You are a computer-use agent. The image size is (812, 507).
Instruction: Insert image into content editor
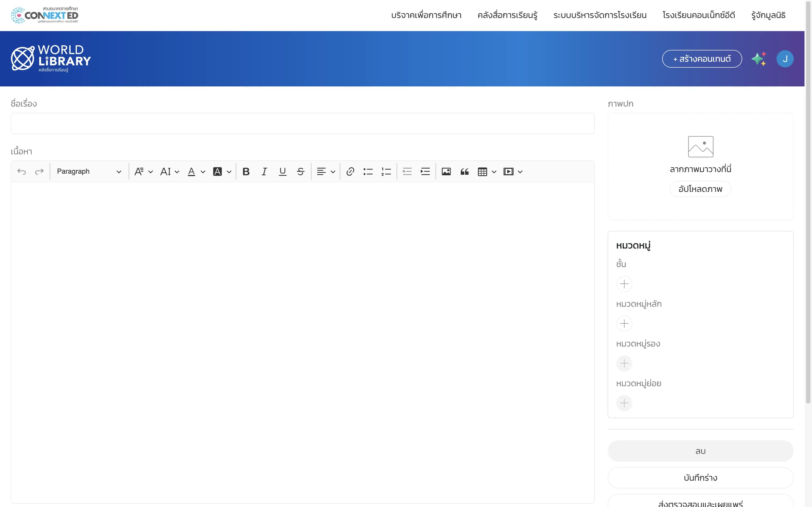[x=446, y=172]
